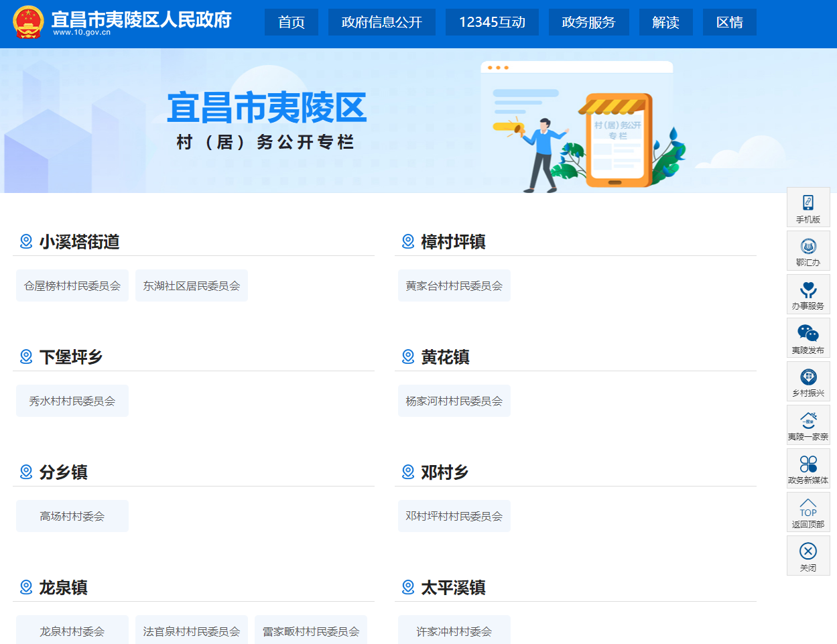
Task: Open the 东湖社区居民委员会 link
Action: [x=192, y=285]
